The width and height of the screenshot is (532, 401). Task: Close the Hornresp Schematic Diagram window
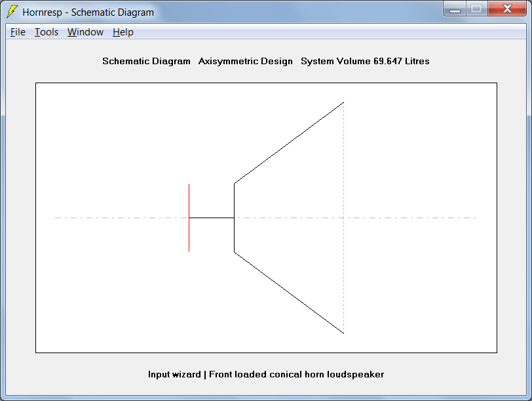click(x=507, y=9)
